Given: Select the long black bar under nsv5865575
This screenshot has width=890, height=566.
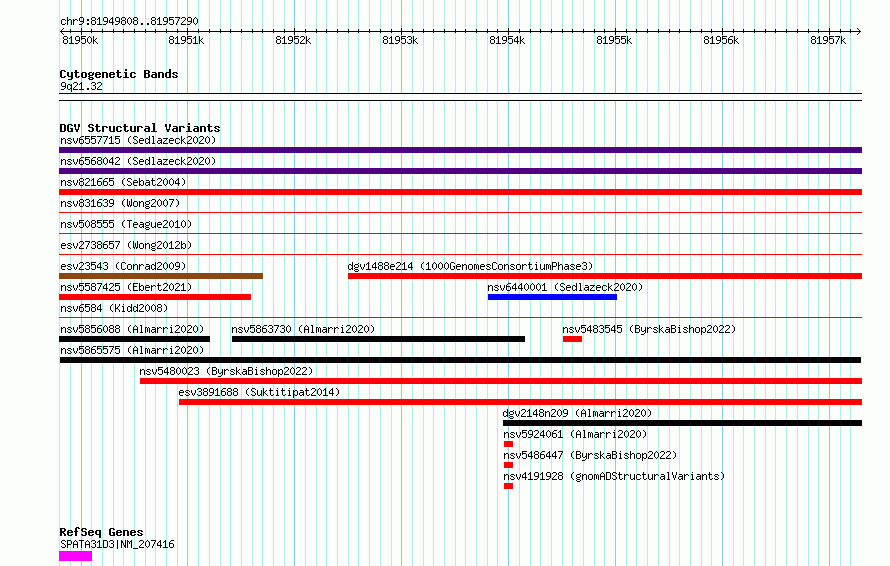Looking at the screenshot, I should pos(460,360).
